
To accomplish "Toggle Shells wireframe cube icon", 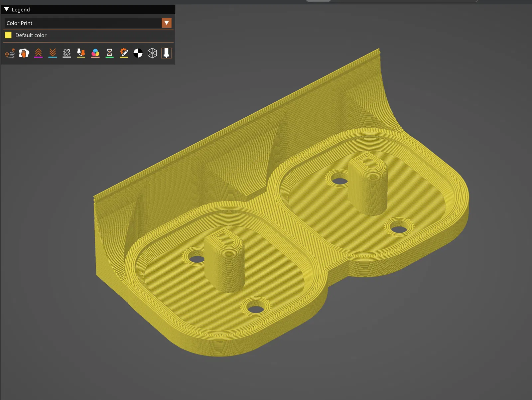I will click(152, 53).
